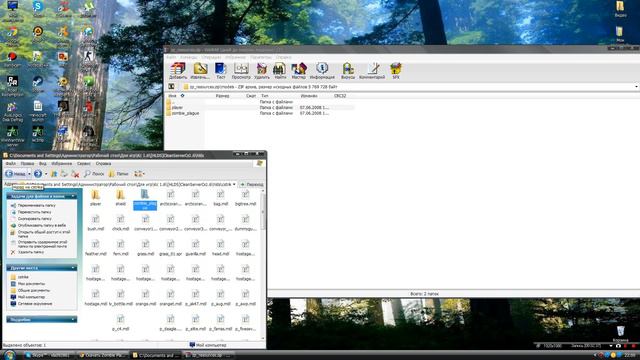Open the Файл menu in Explorer
Screen dimensions: 640x360
[11, 164]
